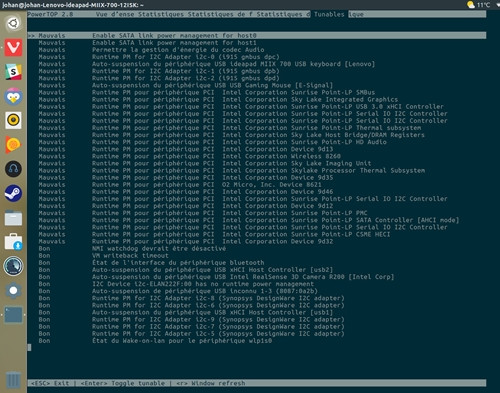
Task: Open the gauge system monitor icon
Action: pos(13,266)
